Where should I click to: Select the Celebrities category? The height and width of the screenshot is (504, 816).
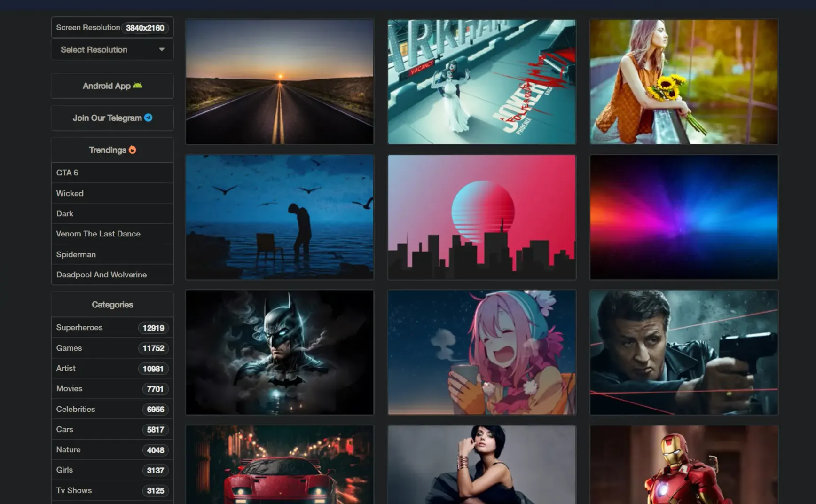[112, 409]
